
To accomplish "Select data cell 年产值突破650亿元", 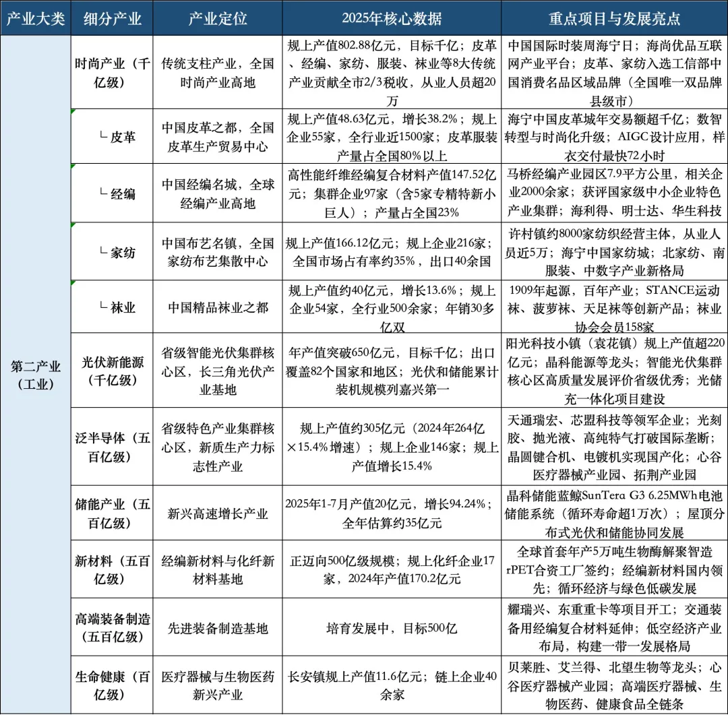I will click(392, 371).
